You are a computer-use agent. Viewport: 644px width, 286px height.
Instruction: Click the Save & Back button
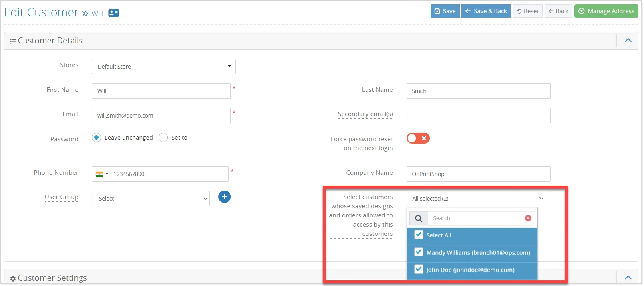point(486,11)
